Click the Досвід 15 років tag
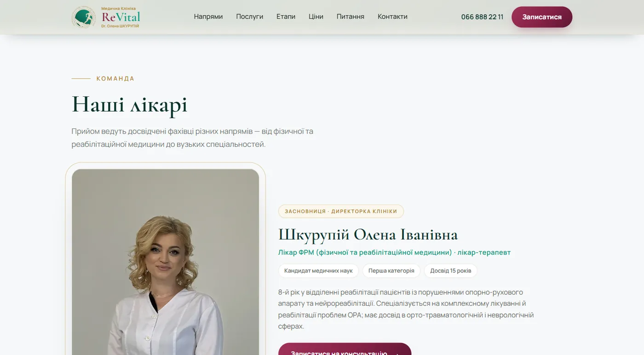644x355 pixels. (451, 271)
